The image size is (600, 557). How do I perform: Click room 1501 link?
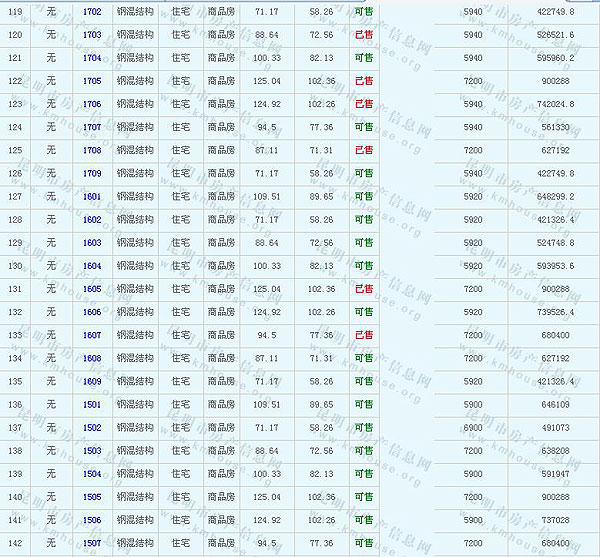(x=92, y=404)
